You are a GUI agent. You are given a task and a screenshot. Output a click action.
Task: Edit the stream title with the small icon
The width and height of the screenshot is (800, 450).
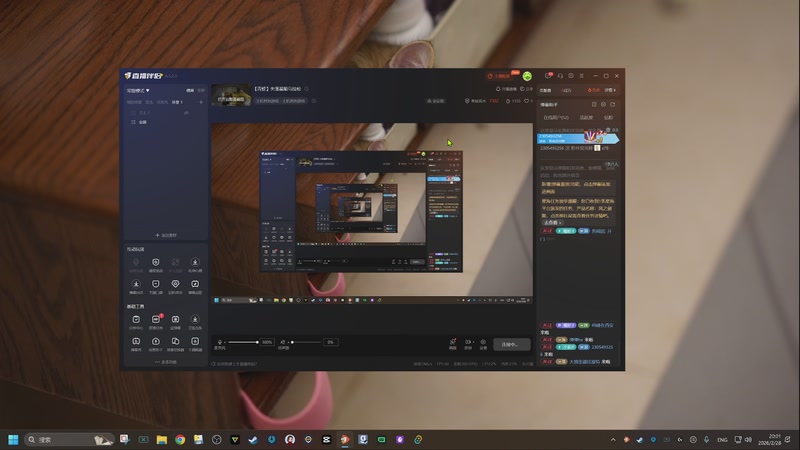click(307, 89)
